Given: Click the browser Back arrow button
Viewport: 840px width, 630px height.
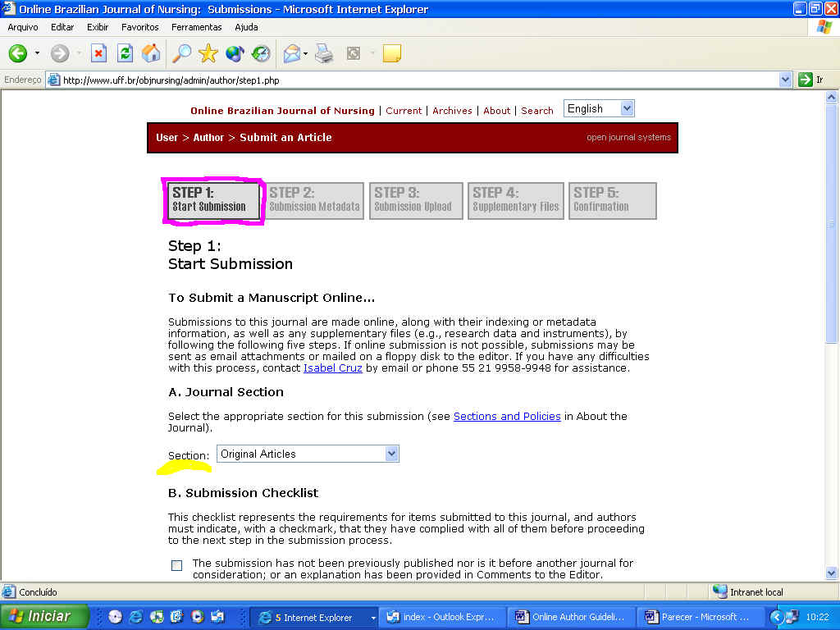Looking at the screenshot, I should point(18,54).
